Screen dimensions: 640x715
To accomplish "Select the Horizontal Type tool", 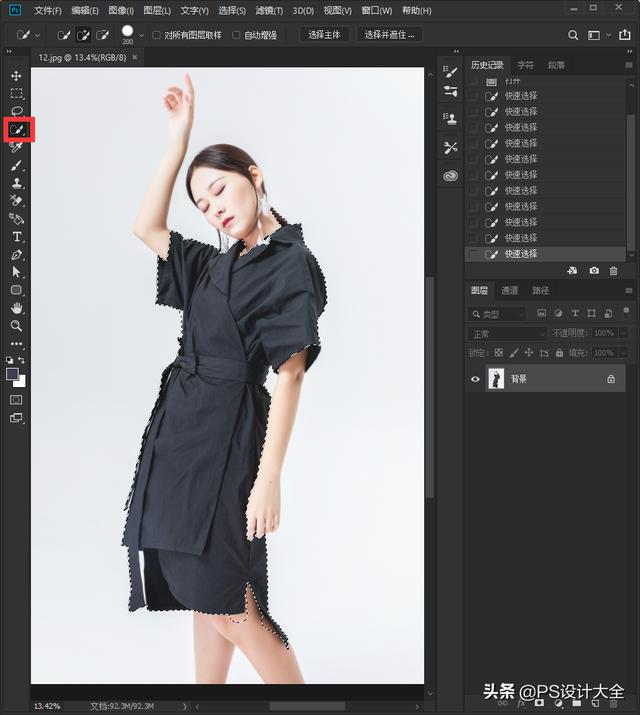I will [x=16, y=237].
